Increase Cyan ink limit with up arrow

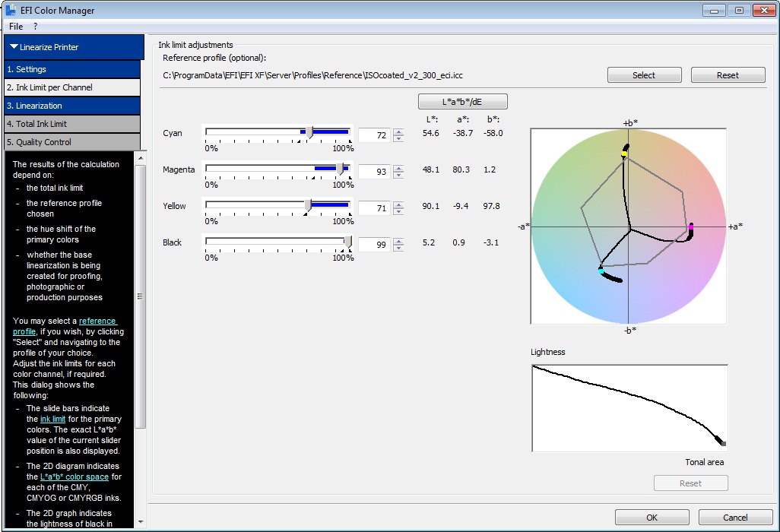pos(398,131)
